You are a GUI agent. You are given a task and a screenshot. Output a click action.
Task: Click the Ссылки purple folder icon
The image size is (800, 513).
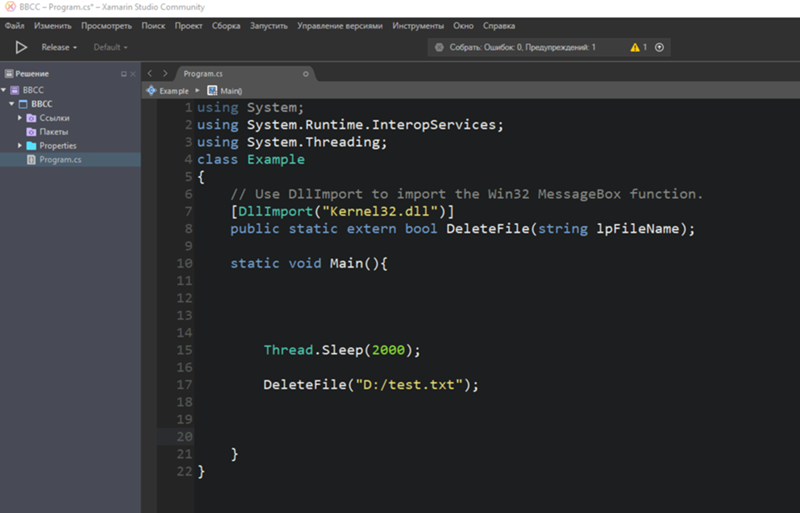[x=31, y=118]
